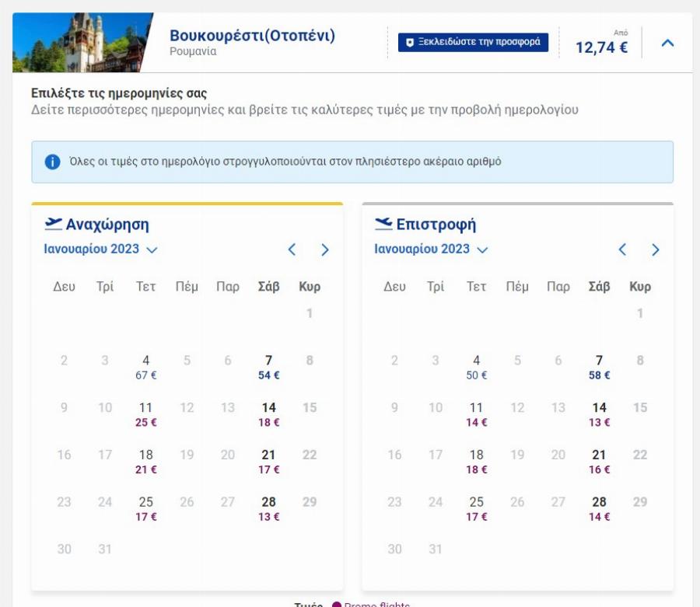The width and height of the screenshot is (700, 607).
Task: Go to next month on return calendar
Action: point(656,249)
